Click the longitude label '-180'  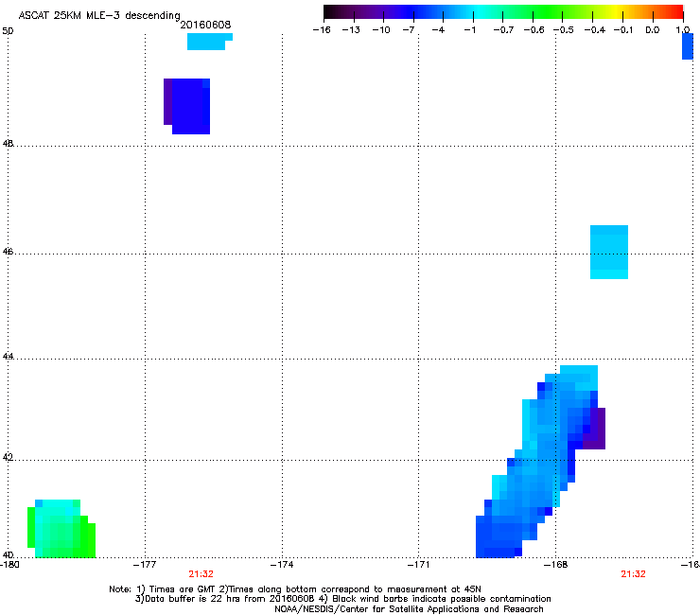click(9, 565)
